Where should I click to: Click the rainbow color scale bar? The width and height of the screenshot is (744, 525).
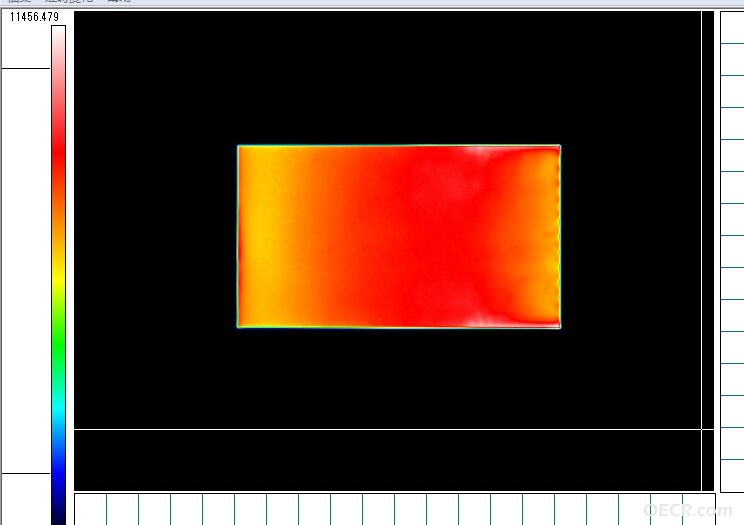click(58, 275)
